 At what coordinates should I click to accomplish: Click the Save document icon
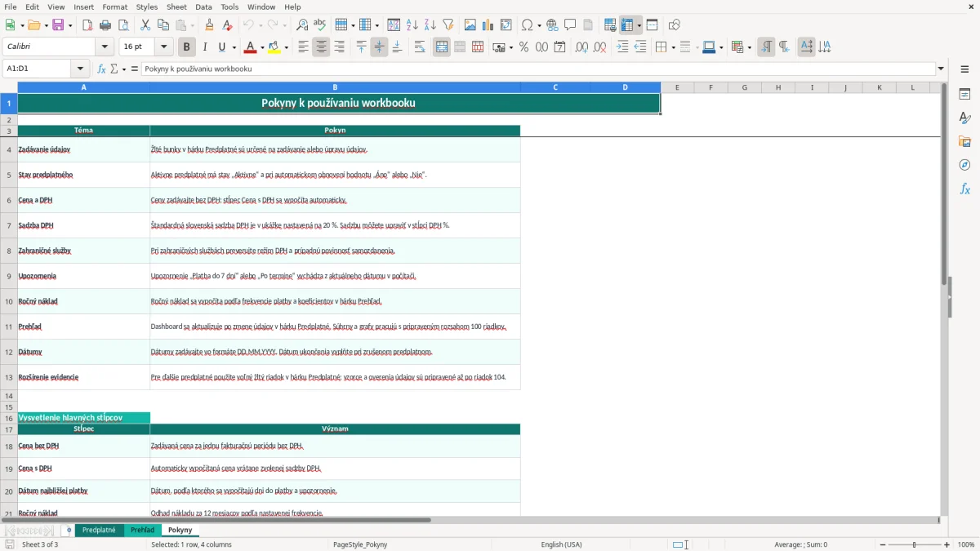click(58, 25)
